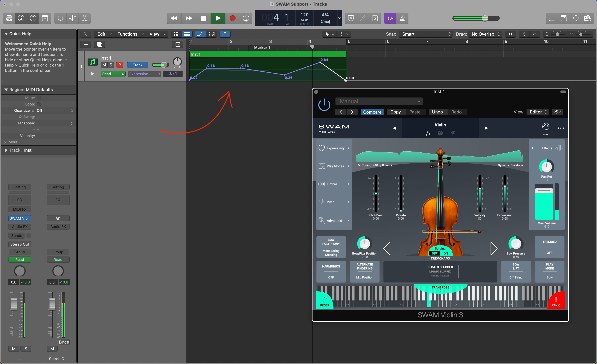Click the Scissors editors button
The height and width of the screenshot is (364, 597).
click(84, 18)
